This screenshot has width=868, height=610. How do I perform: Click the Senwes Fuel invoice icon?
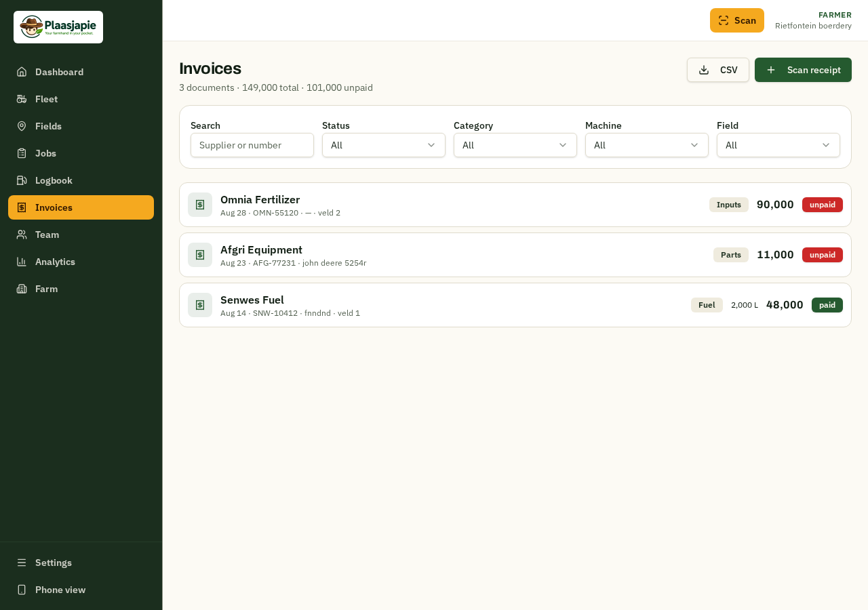coord(200,305)
